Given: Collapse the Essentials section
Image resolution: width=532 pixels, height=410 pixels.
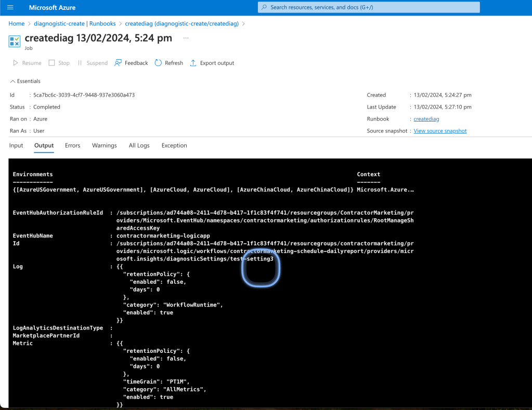Looking at the screenshot, I should pos(25,81).
